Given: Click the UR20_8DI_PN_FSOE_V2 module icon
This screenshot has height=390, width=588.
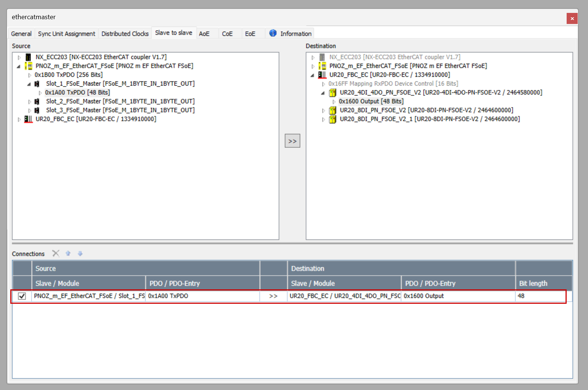Looking at the screenshot, I should click(x=332, y=110).
